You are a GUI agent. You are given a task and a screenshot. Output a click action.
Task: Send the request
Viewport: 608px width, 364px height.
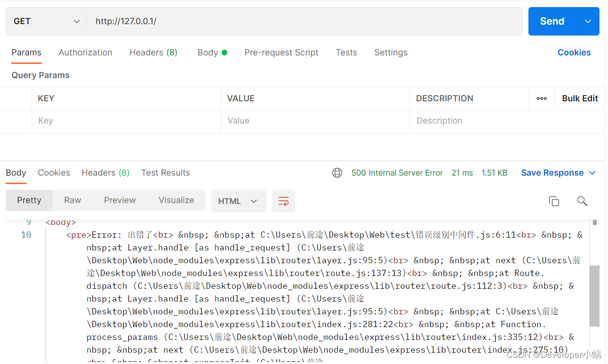(x=552, y=21)
